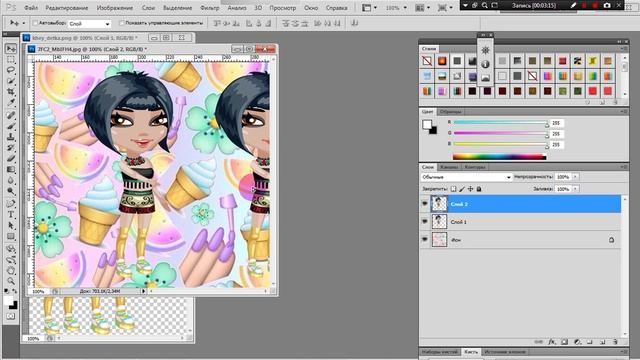This screenshot has width=640, height=360.
Task: Toggle Quick Mask mode icon
Action: (11, 316)
